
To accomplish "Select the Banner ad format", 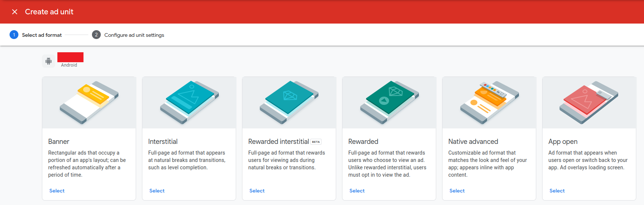I will pyautogui.click(x=57, y=191).
